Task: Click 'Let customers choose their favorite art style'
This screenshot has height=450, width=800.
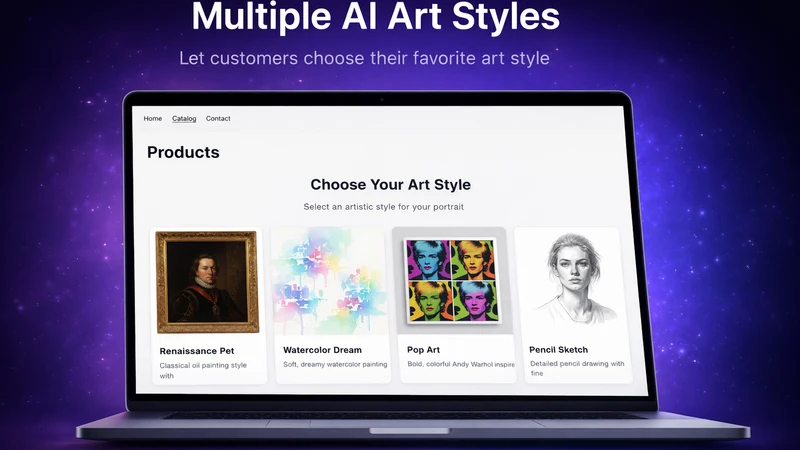Action: click(x=364, y=58)
